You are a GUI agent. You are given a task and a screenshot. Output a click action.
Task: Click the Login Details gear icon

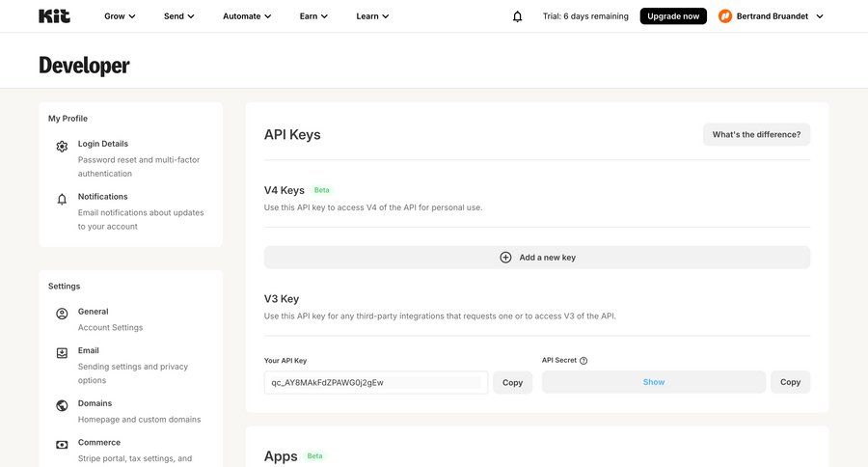pyautogui.click(x=62, y=147)
